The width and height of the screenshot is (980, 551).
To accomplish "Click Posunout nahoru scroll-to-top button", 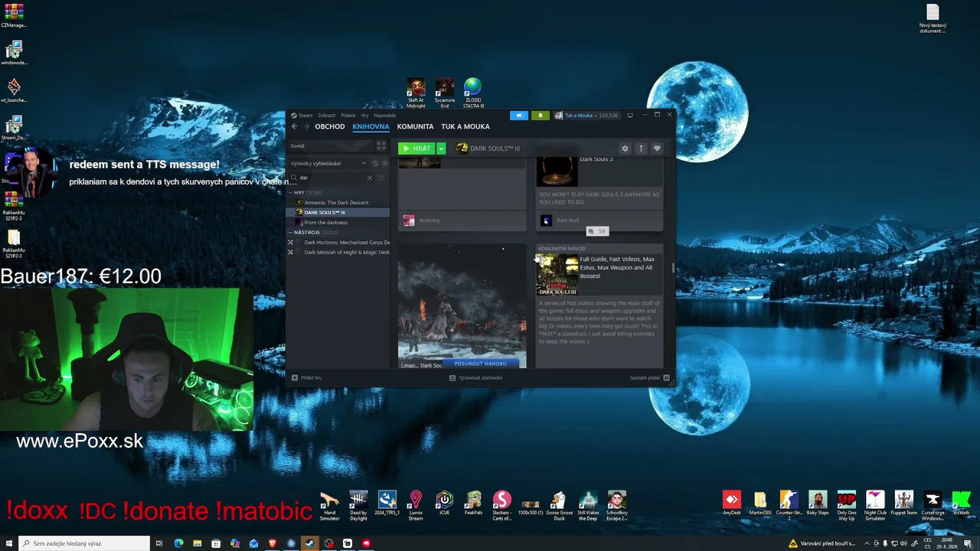I will (x=480, y=364).
